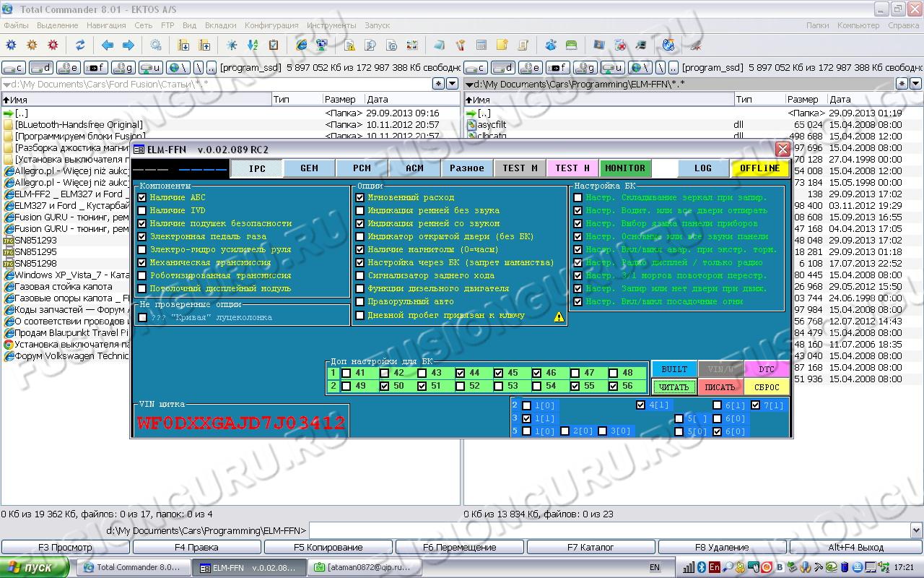Open left panel directory history dropdown arrow

point(453,84)
